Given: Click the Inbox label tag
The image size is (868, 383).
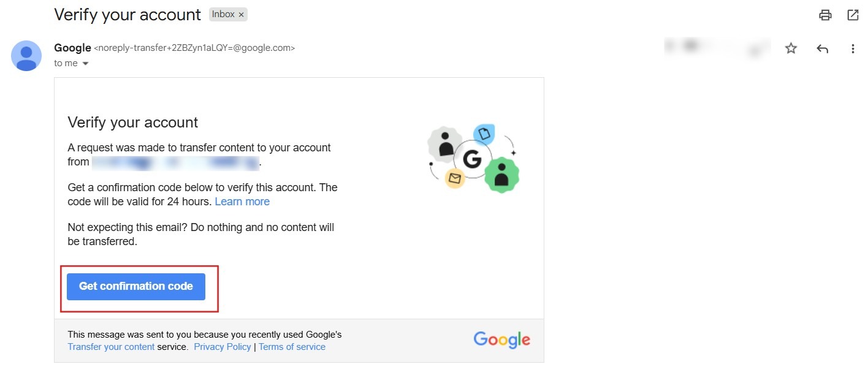Looking at the screenshot, I should 223,14.
